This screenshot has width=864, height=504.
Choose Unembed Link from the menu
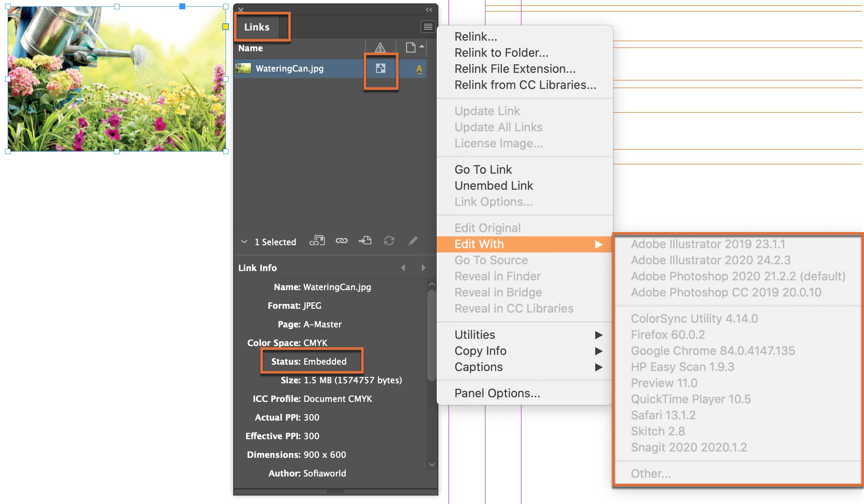pos(493,186)
